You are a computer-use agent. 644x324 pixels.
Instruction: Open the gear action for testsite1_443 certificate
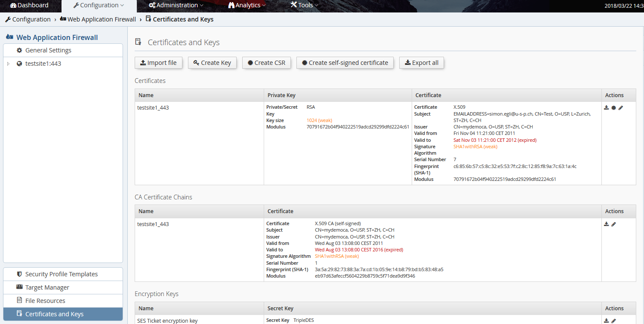click(613, 107)
